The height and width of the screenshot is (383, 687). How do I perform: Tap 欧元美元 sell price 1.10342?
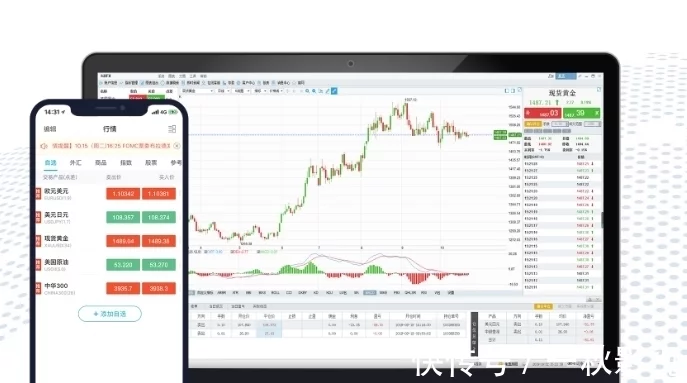pos(123,194)
